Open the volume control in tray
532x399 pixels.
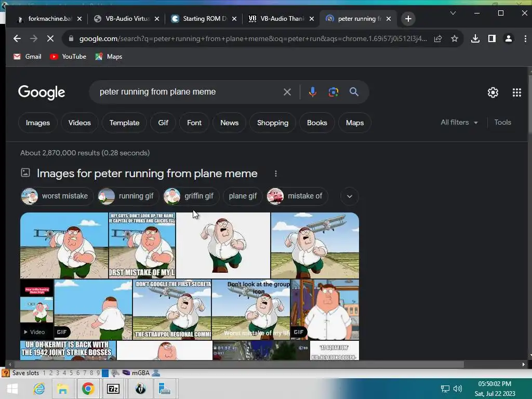[x=457, y=389]
